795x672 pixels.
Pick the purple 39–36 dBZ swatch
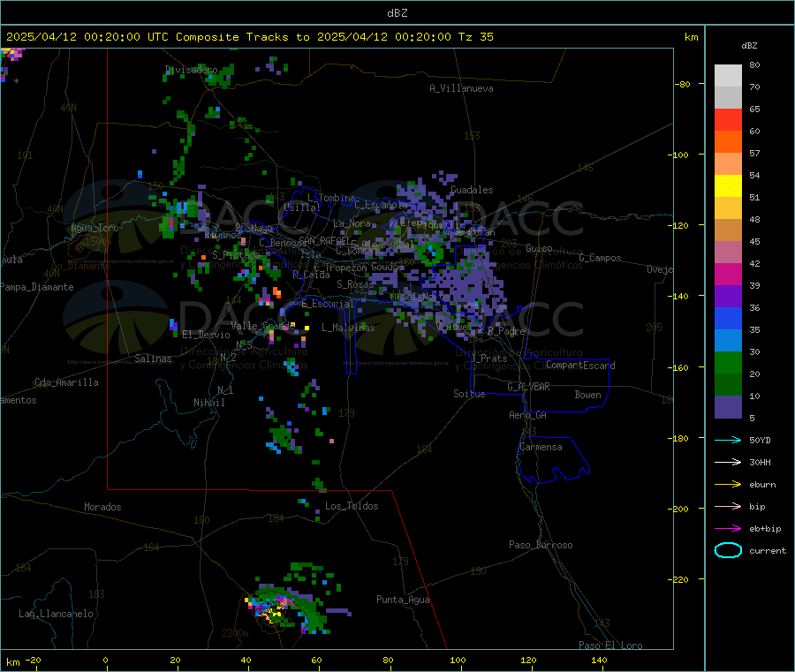coord(728,296)
